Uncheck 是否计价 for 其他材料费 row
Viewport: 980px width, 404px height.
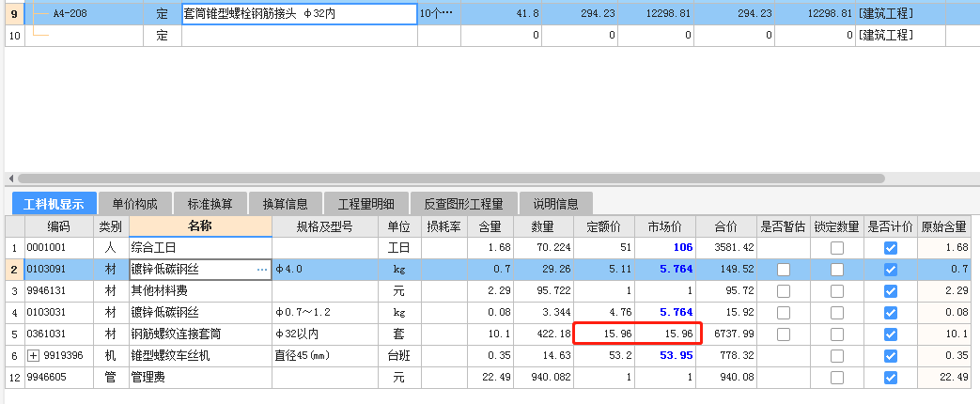tap(891, 291)
